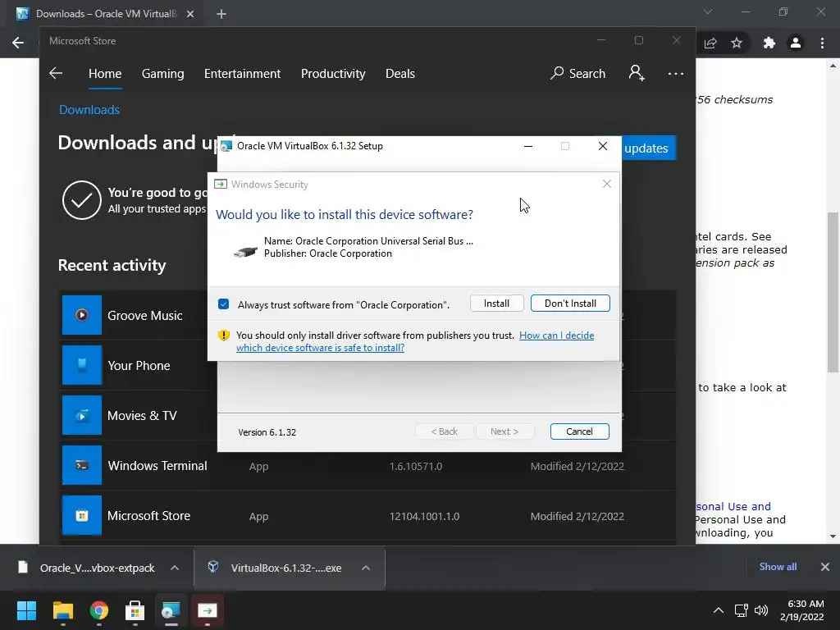Click the Downloads breadcrumb link
The height and width of the screenshot is (630, 840).
click(89, 110)
